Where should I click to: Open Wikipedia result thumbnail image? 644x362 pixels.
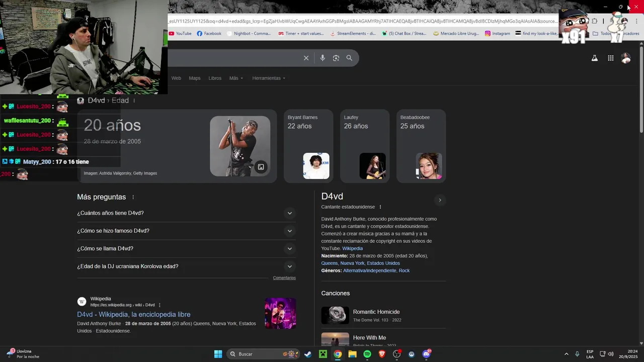point(280,313)
